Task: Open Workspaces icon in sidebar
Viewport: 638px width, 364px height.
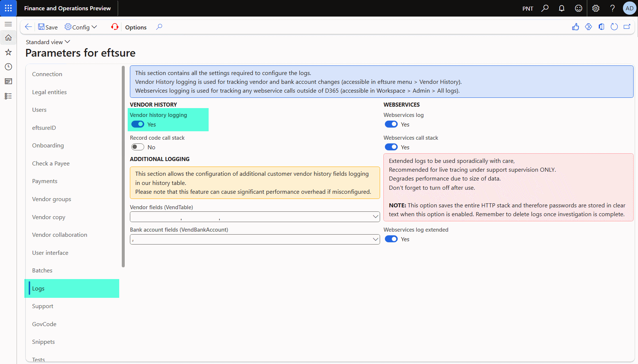Action: pyautogui.click(x=8, y=81)
